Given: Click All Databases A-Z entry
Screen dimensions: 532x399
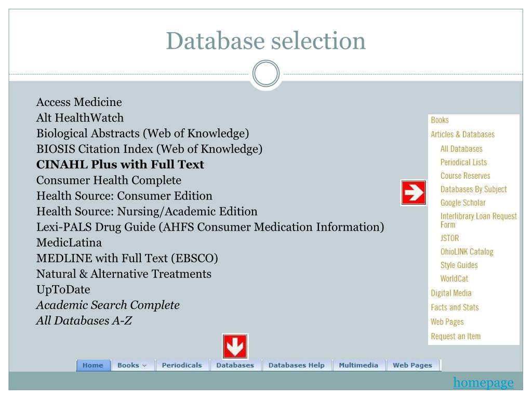Looking at the screenshot, I should coord(84,321).
